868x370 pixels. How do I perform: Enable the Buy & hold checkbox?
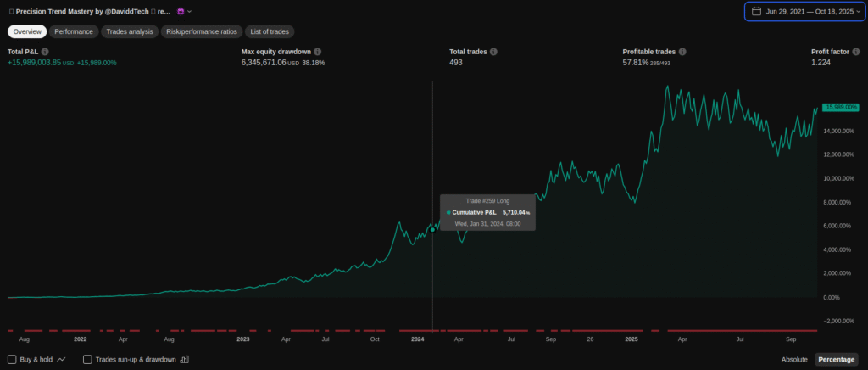point(12,360)
